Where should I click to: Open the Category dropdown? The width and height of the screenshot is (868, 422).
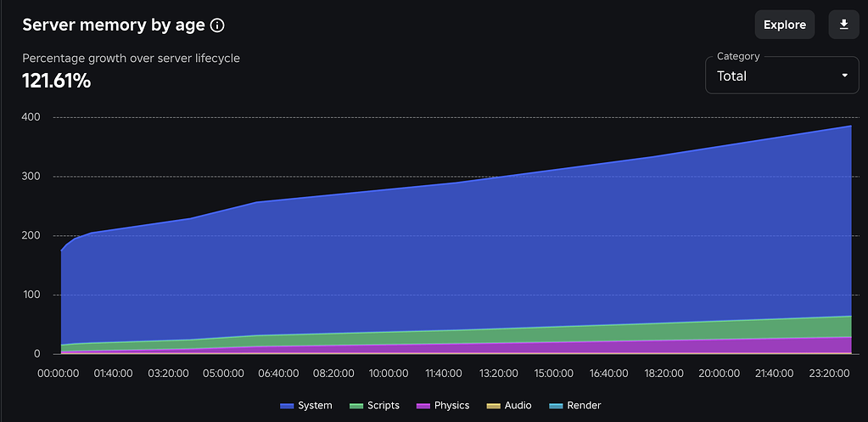[x=781, y=75]
